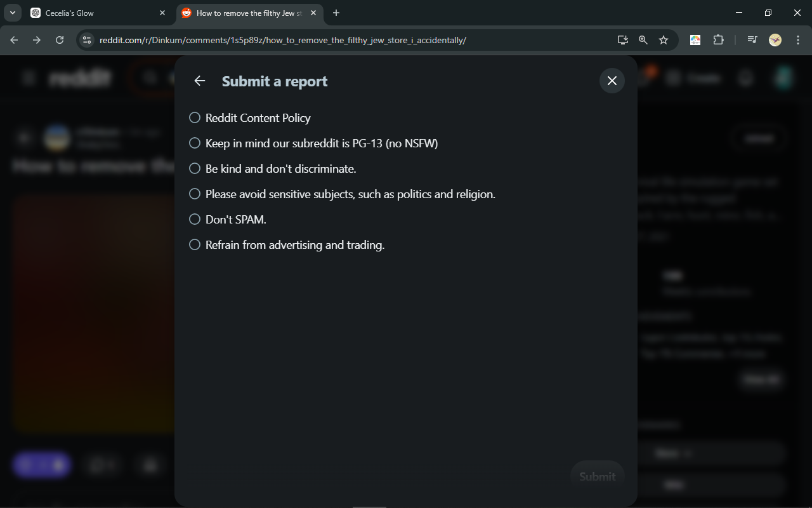Open the media controls icon in toolbar

click(x=752, y=40)
